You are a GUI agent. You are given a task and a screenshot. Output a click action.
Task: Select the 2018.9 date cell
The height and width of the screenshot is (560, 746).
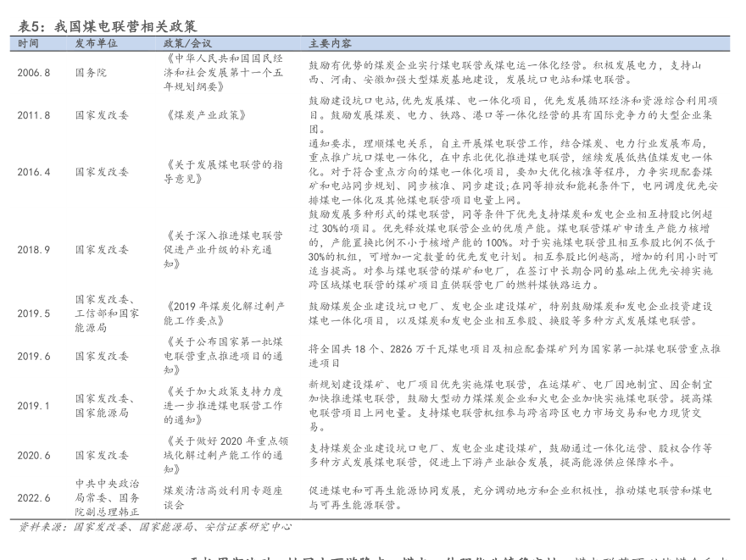pyautogui.click(x=34, y=250)
